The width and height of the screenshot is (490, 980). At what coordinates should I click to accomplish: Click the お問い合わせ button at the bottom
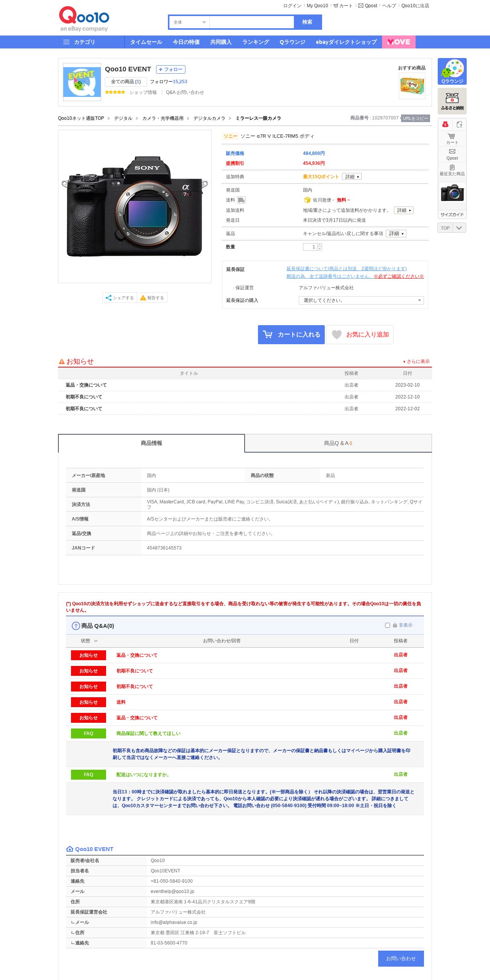click(401, 959)
